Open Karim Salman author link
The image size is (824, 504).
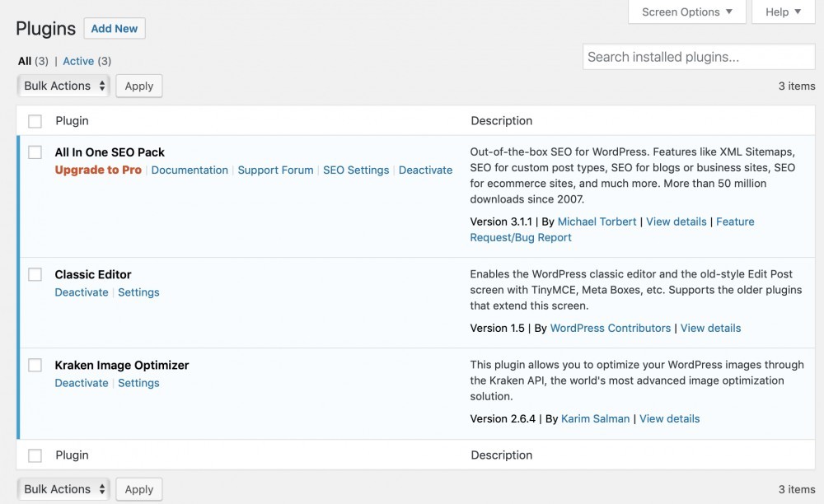595,419
